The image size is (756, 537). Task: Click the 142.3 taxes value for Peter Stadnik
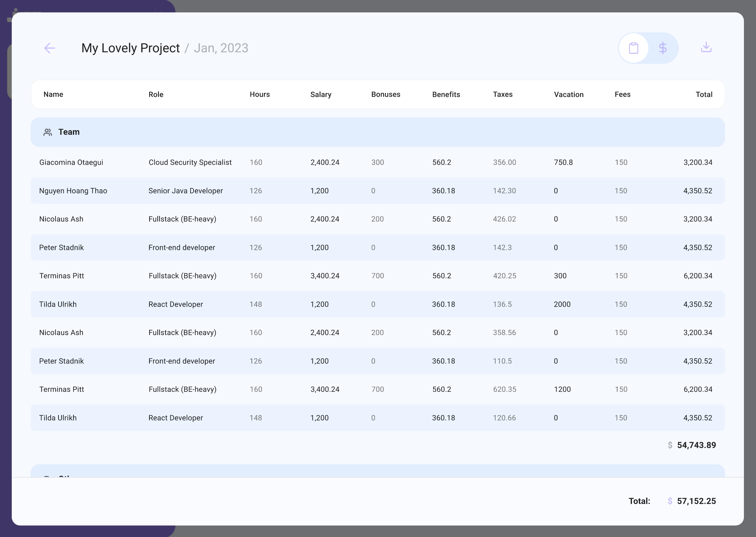pyautogui.click(x=502, y=247)
